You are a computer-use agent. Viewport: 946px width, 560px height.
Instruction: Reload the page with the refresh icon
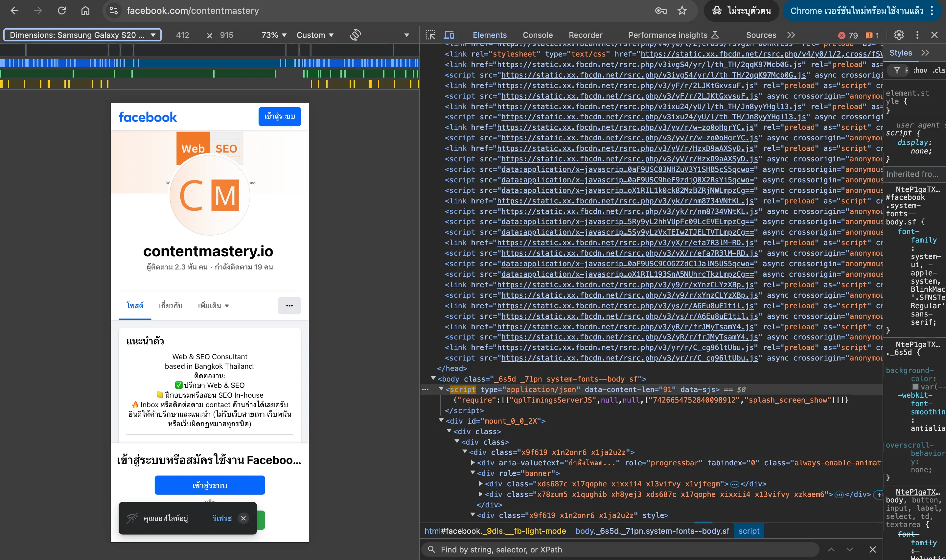point(62,11)
